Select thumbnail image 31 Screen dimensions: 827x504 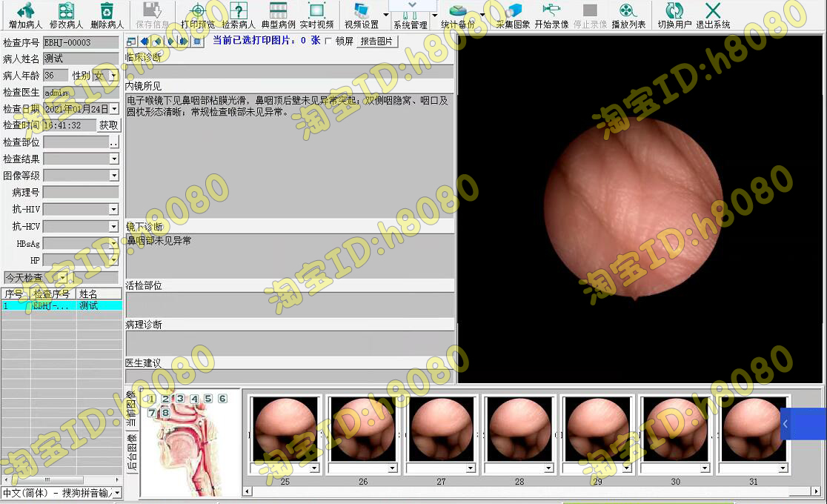[754, 429]
